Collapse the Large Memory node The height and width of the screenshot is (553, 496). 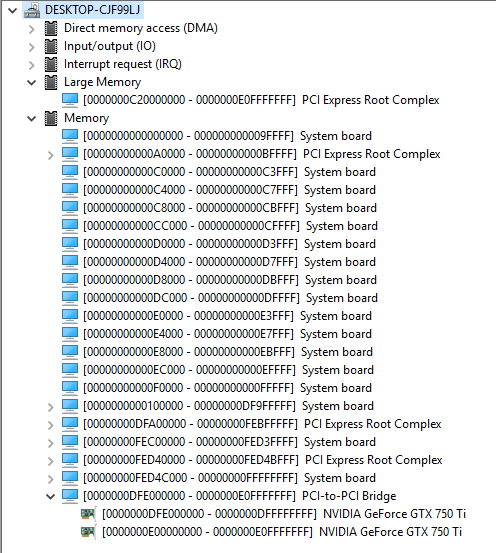(x=32, y=83)
